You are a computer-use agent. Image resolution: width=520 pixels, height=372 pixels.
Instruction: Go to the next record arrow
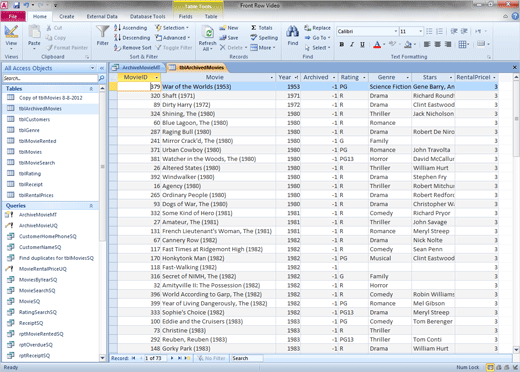pos(172,358)
